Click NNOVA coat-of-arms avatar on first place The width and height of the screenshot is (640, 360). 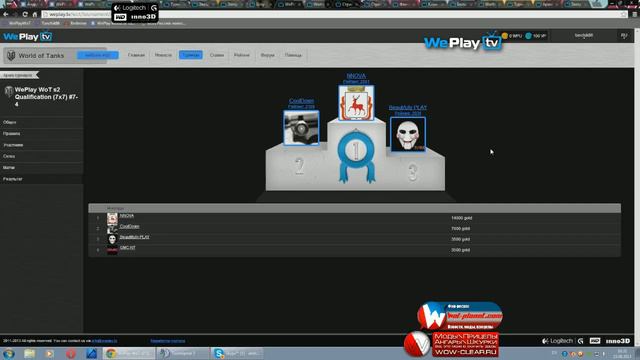pyautogui.click(x=356, y=103)
